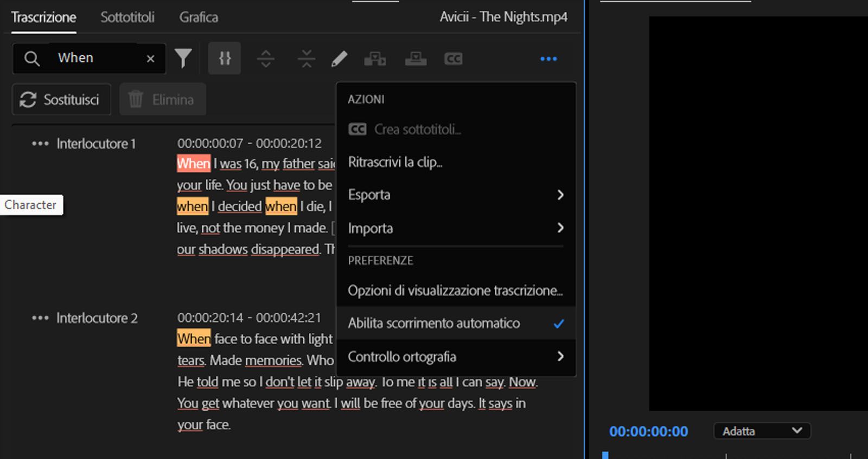Select Crea sottotitoli menu entry
The image size is (868, 459).
pos(456,130)
